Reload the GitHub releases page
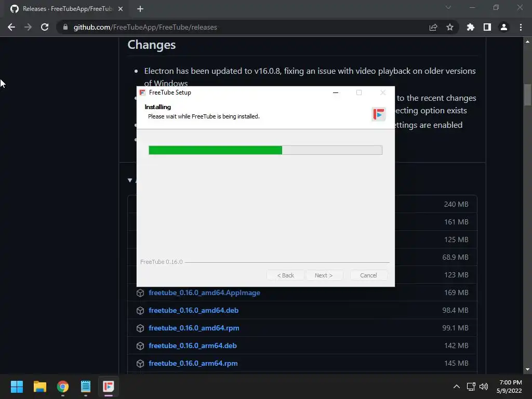This screenshot has height=399, width=532. click(45, 27)
